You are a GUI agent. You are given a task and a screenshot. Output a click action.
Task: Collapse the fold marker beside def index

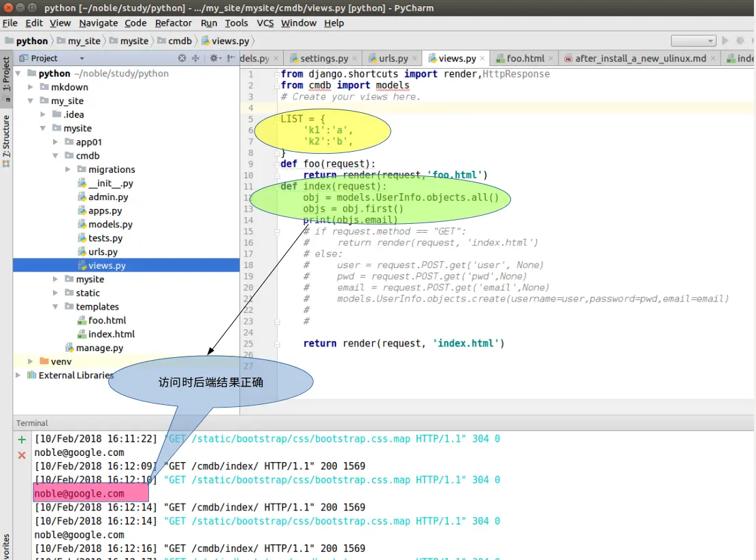277,186
